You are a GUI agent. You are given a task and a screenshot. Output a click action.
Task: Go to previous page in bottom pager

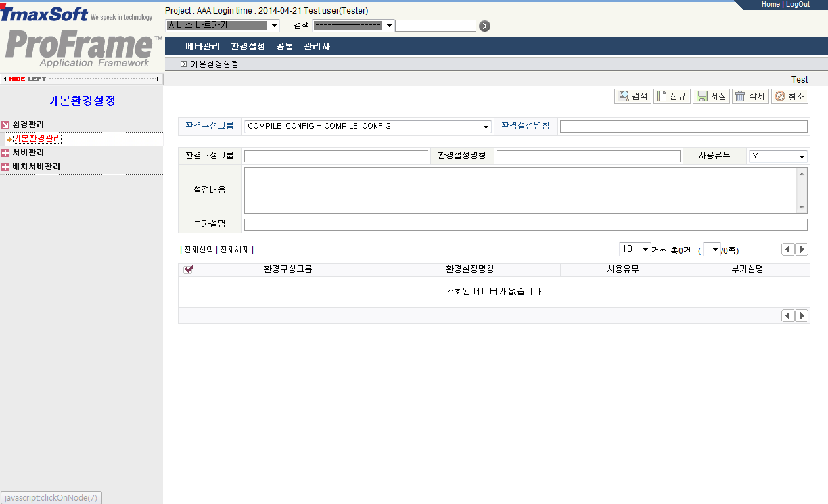[x=788, y=316]
